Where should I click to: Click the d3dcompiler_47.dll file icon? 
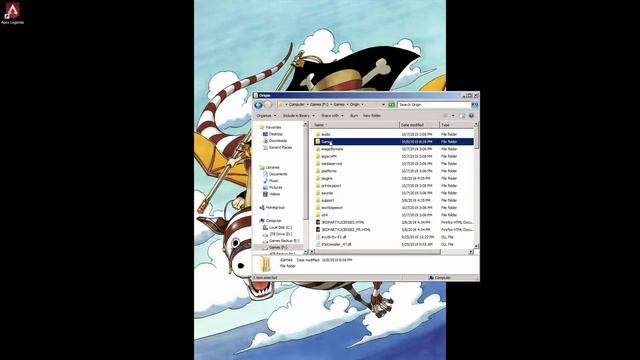[318, 244]
